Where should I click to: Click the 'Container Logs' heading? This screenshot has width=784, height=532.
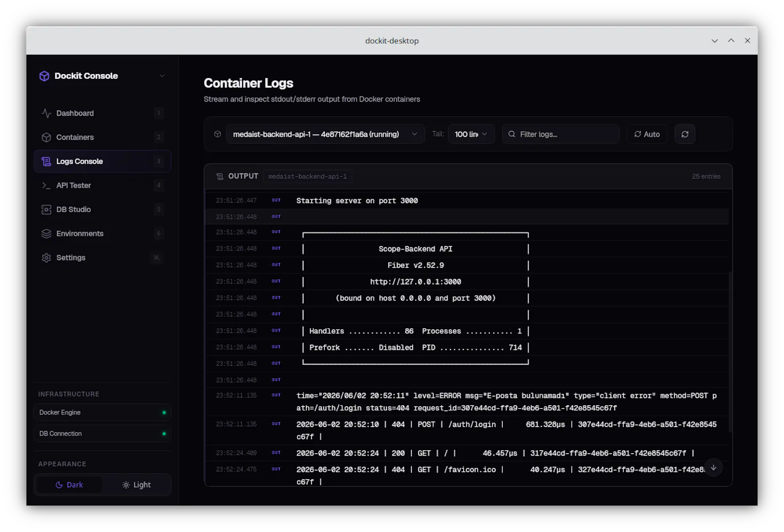(248, 83)
